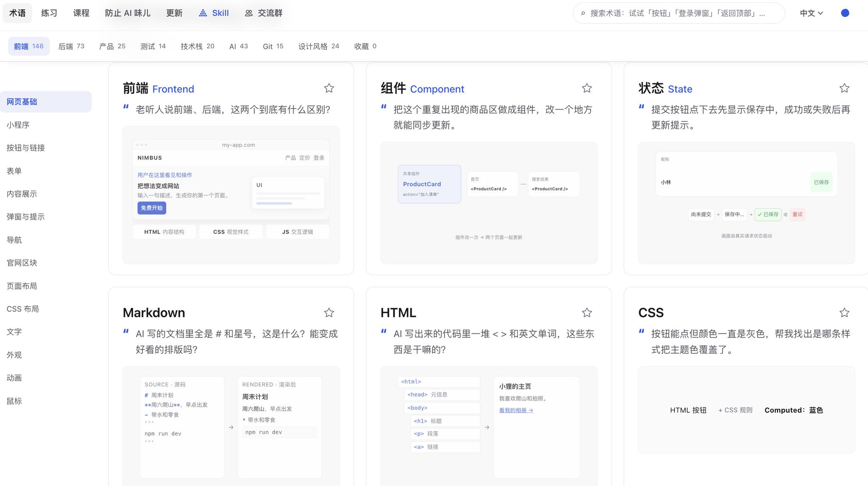Open the 交流群 community link
868x486 pixels.
point(264,13)
